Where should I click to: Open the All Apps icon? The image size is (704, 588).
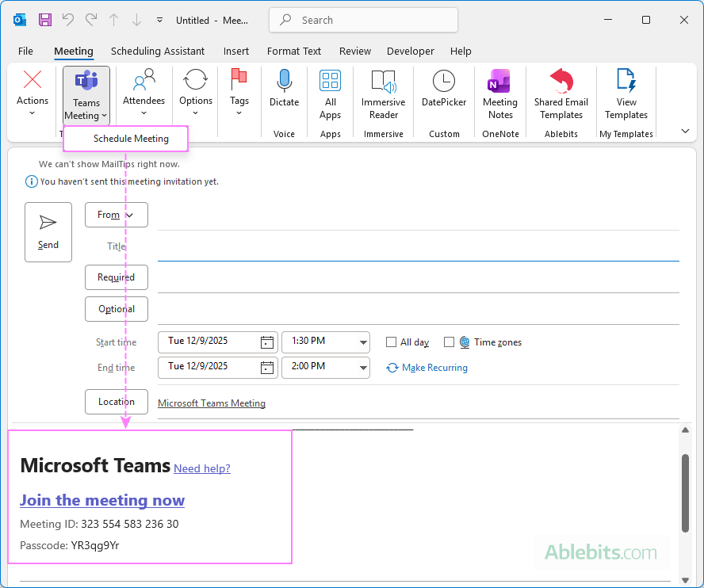point(330,81)
